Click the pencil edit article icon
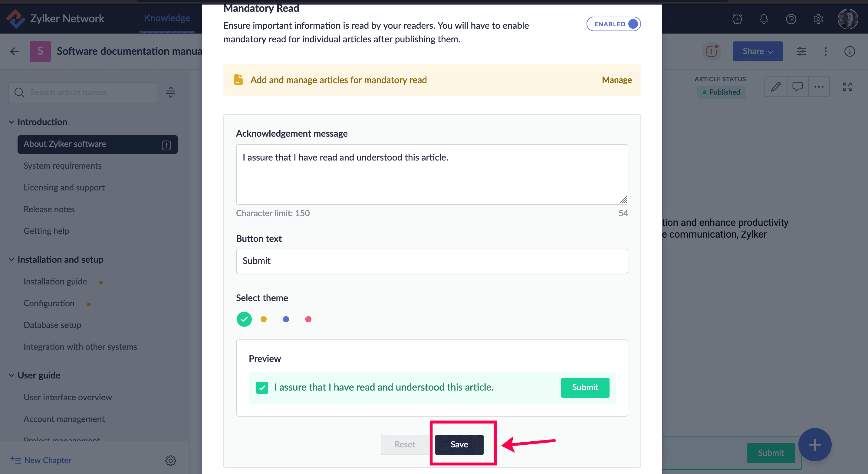This screenshot has width=868, height=474. click(776, 87)
